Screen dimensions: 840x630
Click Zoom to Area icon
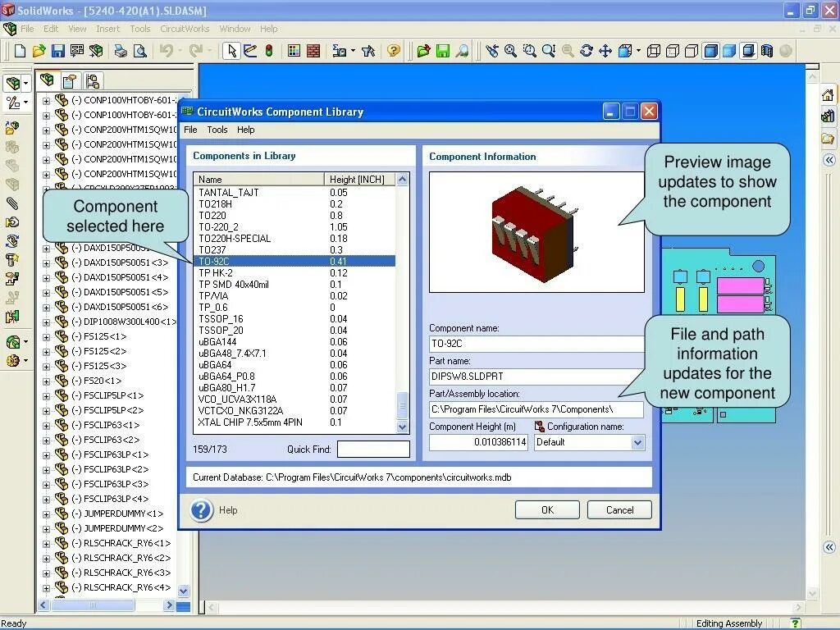pos(529,51)
